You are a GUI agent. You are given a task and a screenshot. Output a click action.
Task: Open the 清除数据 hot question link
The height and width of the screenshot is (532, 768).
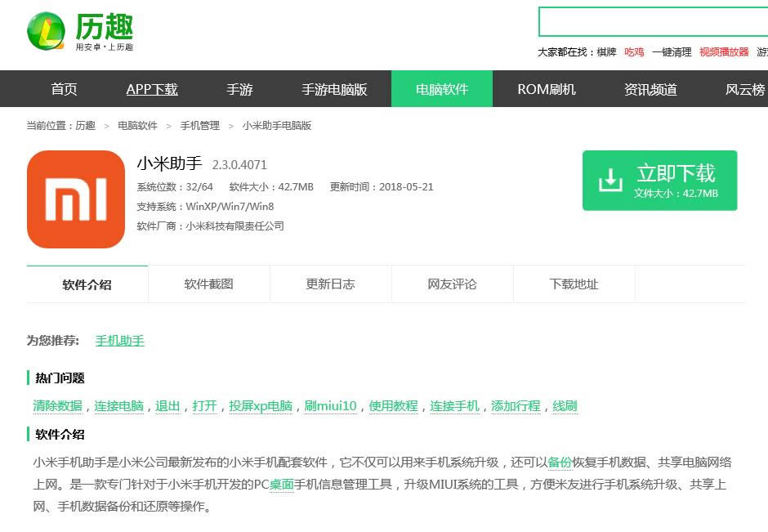click(x=57, y=406)
